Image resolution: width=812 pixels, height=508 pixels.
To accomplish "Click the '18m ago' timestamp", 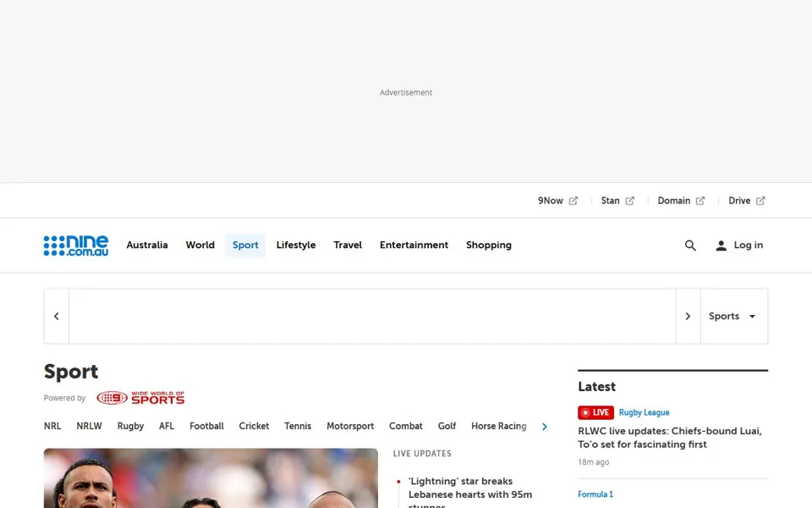I will [594, 462].
